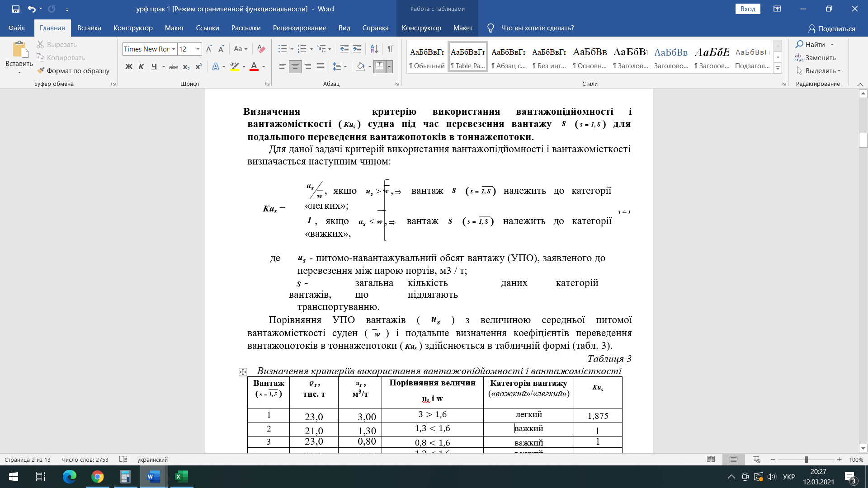Apply the Обычный style
Viewport: 868px width, 488px height.
[427, 57]
